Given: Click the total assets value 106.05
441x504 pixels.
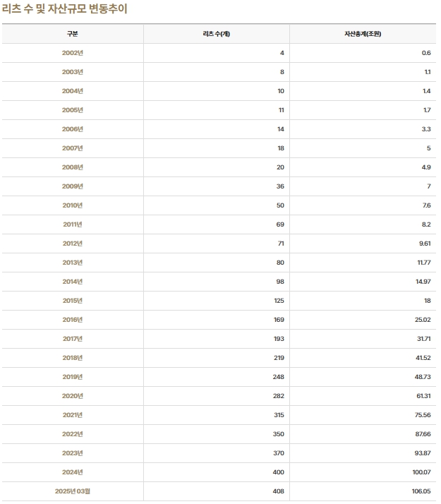Looking at the screenshot, I should pos(421,491).
